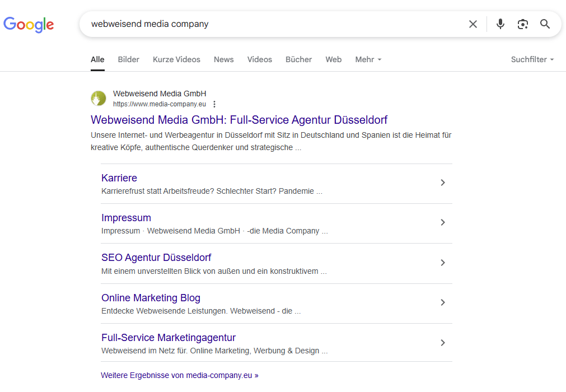Click the text Entdecke Webweisende Leistungen
This screenshot has height=392, width=566.
(x=165, y=311)
